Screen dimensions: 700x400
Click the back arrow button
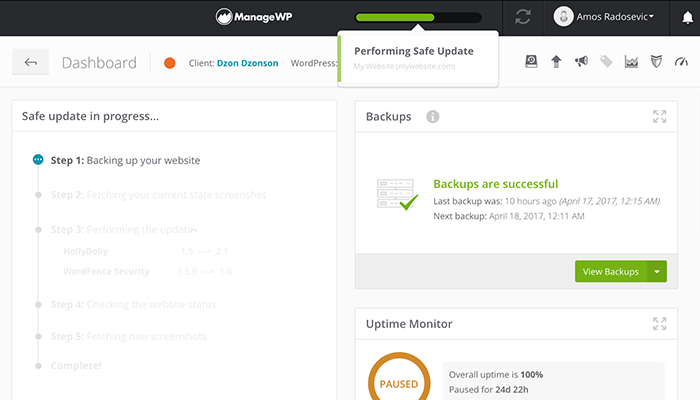30,62
